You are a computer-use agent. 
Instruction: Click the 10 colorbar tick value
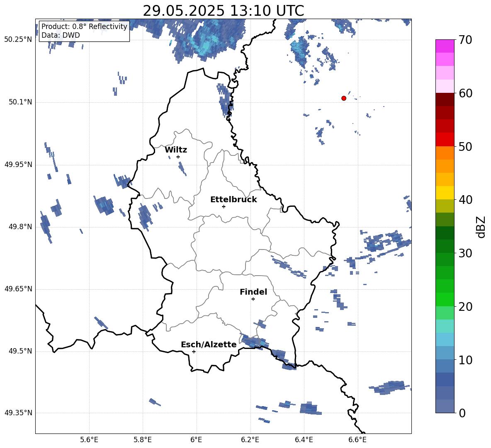tap(465, 360)
